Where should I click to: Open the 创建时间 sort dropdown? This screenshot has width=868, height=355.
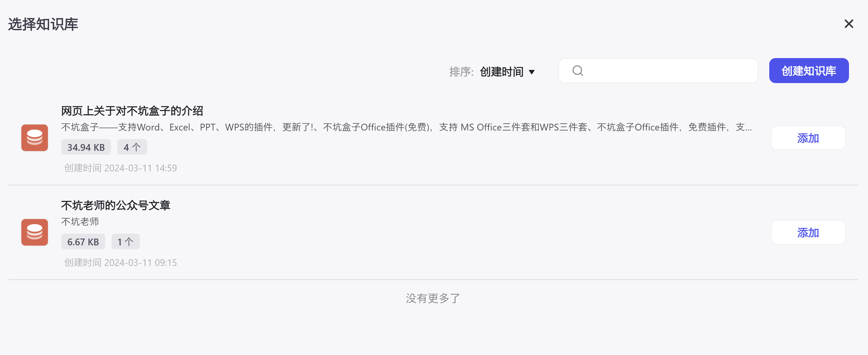click(x=507, y=72)
